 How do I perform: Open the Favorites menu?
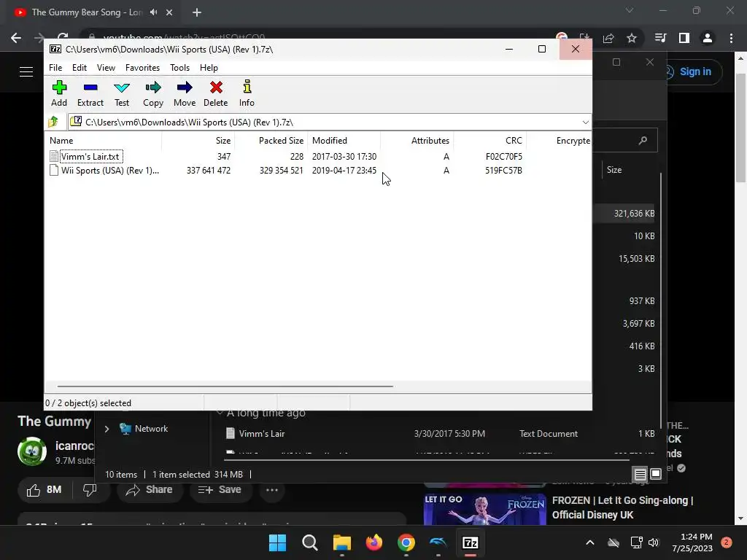pyautogui.click(x=142, y=68)
